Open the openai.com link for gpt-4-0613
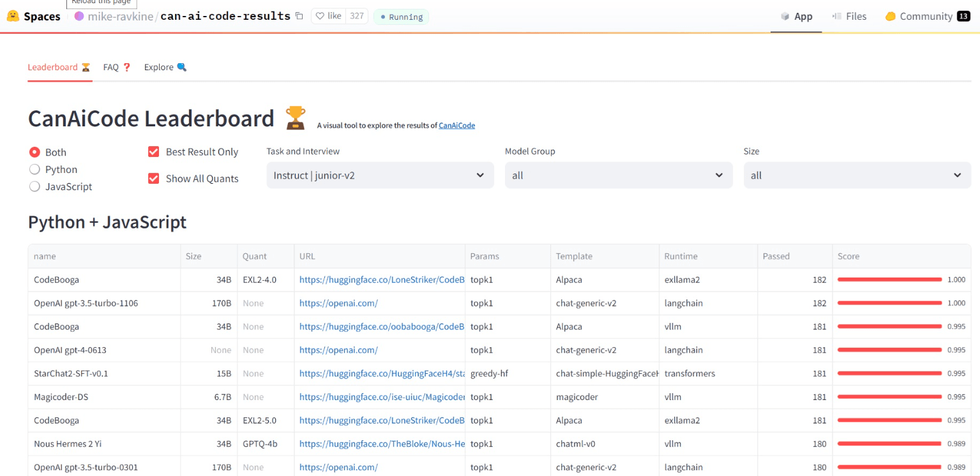The image size is (980, 476). (x=338, y=350)
